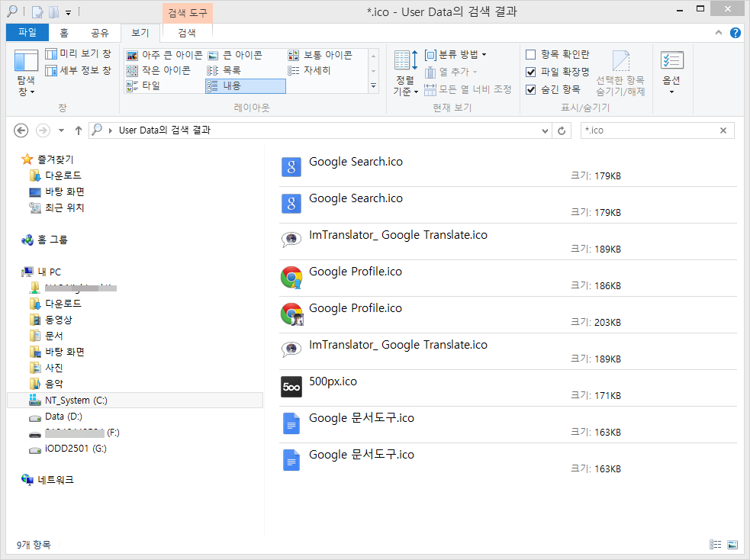Click the New Folder icon in quick access toolbar

[53, 11]
